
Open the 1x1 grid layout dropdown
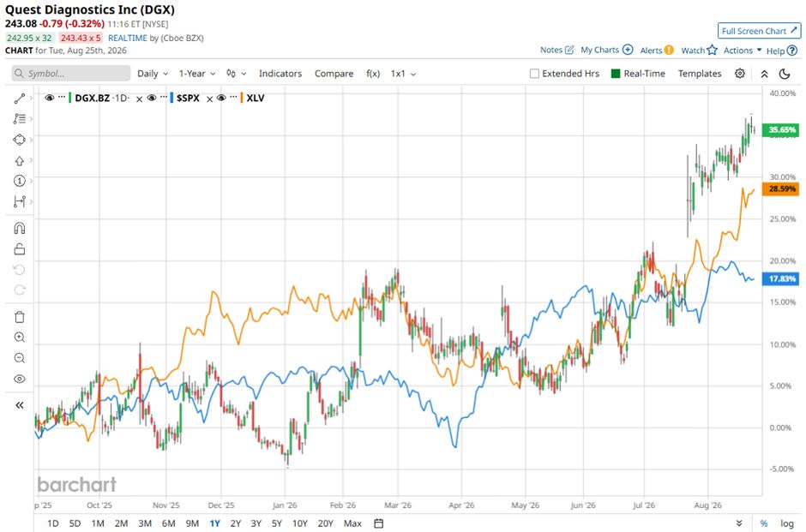coord(404,74)
